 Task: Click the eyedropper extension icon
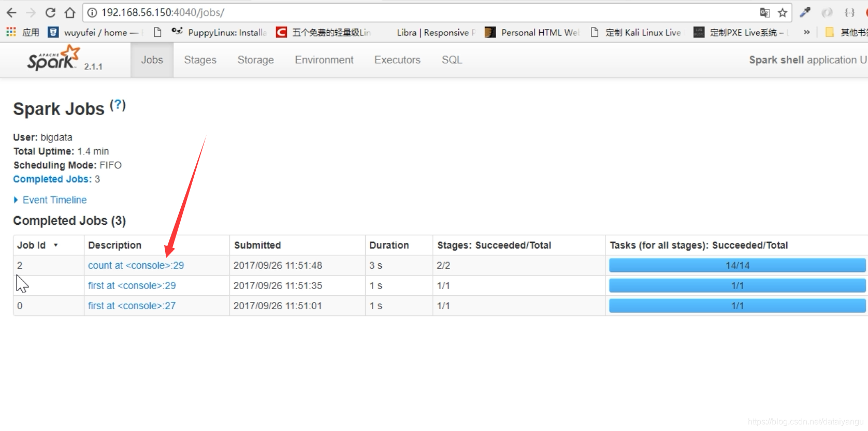tap(805, 12)
